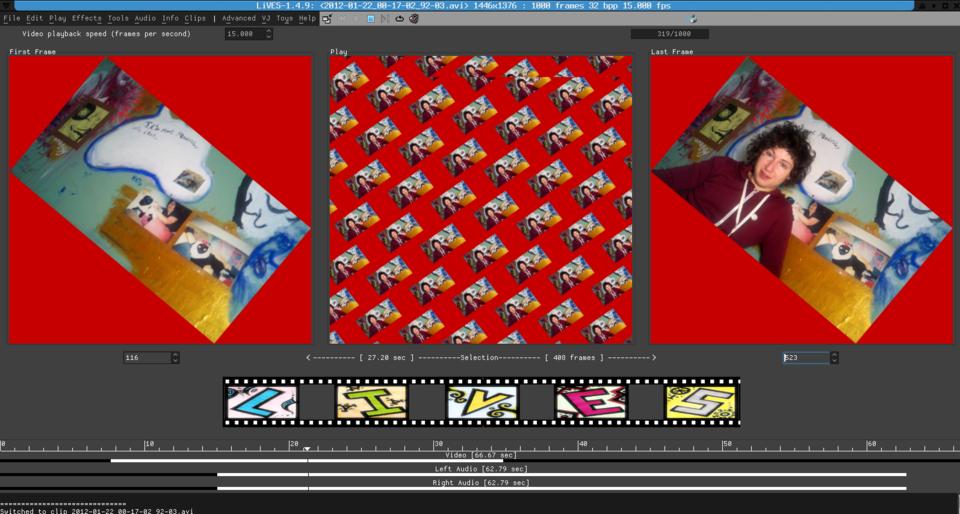The height and width of the screenshot is (514, 960).
Task: Toggle the loop continuously icon
Action: (x=400, y=18)
